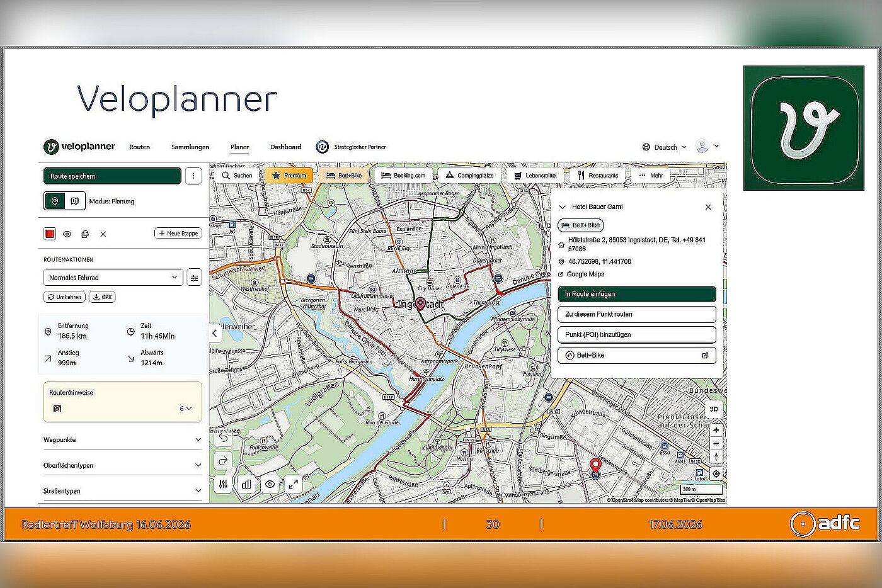Click the red hotel marker pin
The height and width of the screenshot is (588, 882).
click(x=595, y=467)
